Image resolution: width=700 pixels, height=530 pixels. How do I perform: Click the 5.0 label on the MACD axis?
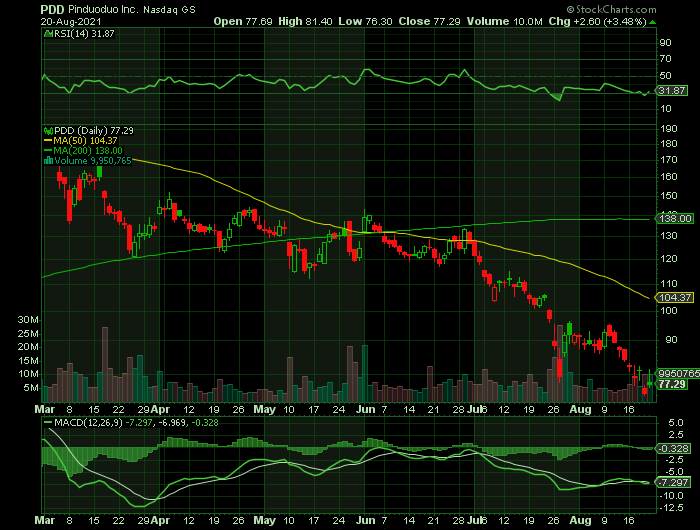coord(676,423)
